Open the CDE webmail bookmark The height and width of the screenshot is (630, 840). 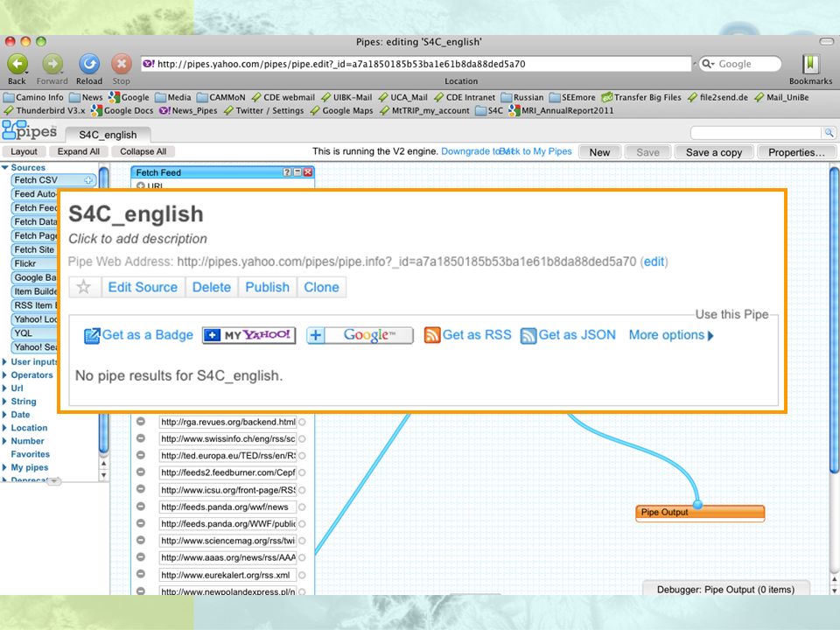(x=283, y=97)
